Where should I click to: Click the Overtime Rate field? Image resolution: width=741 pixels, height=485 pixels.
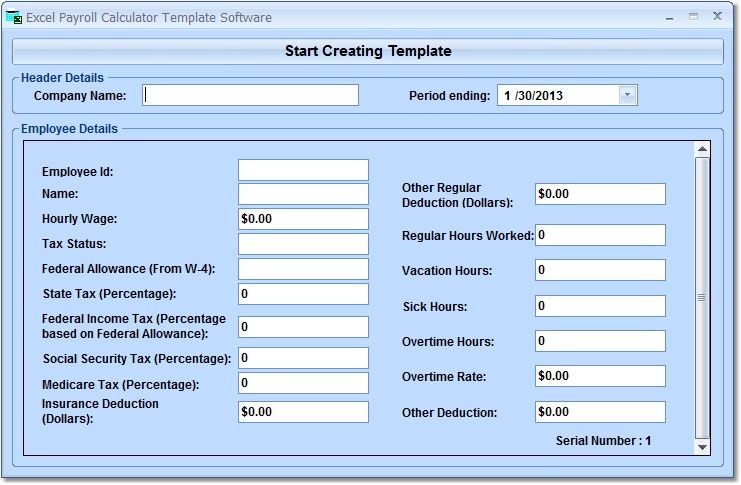[x=600, y=376]
